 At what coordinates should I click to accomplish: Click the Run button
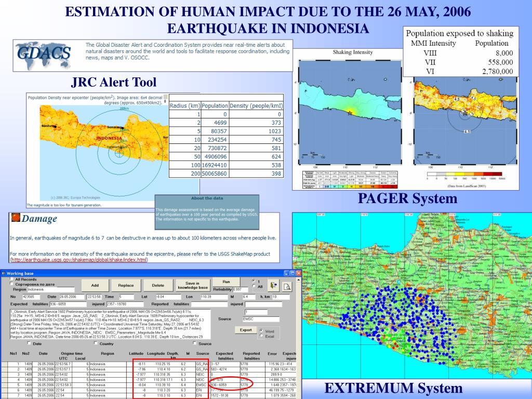(x=227, y=282)
